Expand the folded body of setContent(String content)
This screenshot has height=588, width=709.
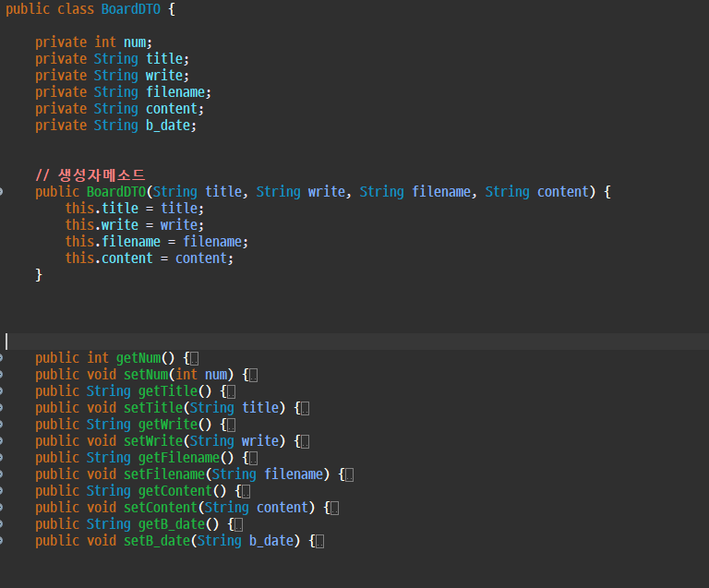(x=334, y=509)
